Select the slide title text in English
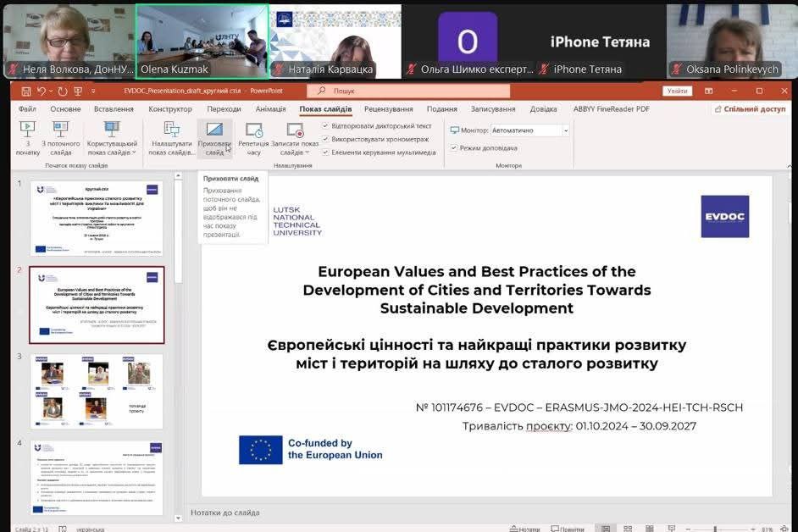The image size is (798, 532). (477, 290)
